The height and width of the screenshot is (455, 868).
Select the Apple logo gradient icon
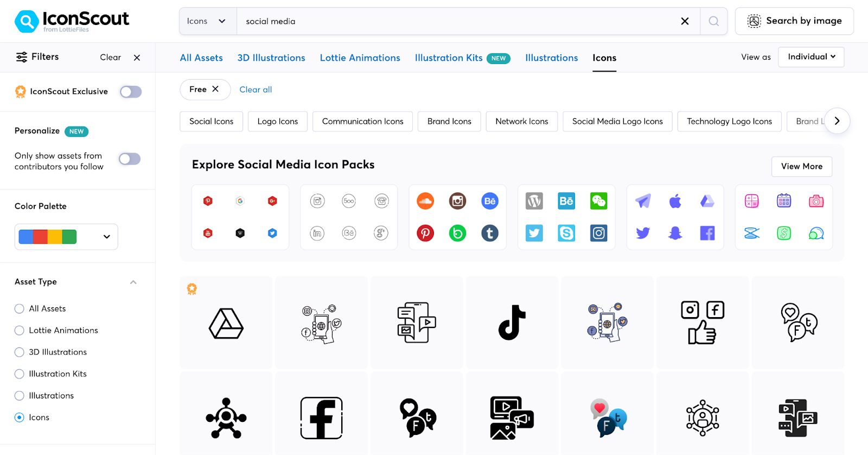(675, 201)
